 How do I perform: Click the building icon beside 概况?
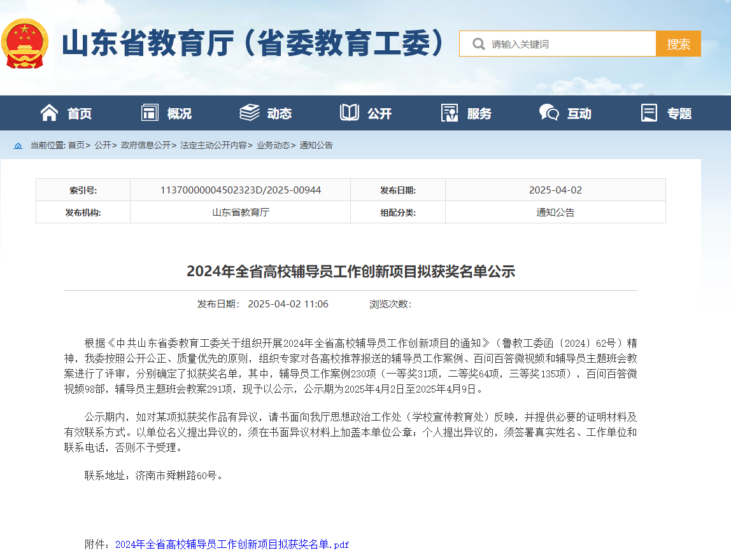click(x=150, y=113)
